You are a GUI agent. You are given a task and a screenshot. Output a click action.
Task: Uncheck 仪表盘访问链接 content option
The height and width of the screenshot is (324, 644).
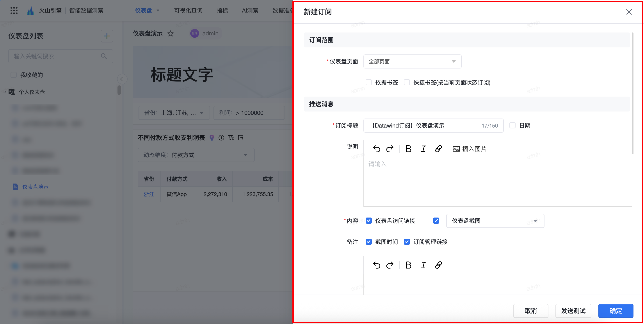[368, 221]
